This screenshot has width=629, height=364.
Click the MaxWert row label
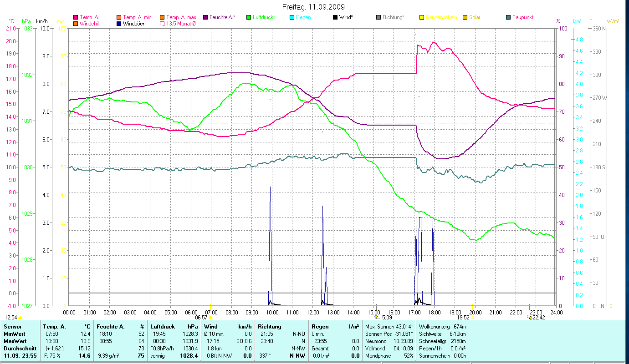coord(15,341)
